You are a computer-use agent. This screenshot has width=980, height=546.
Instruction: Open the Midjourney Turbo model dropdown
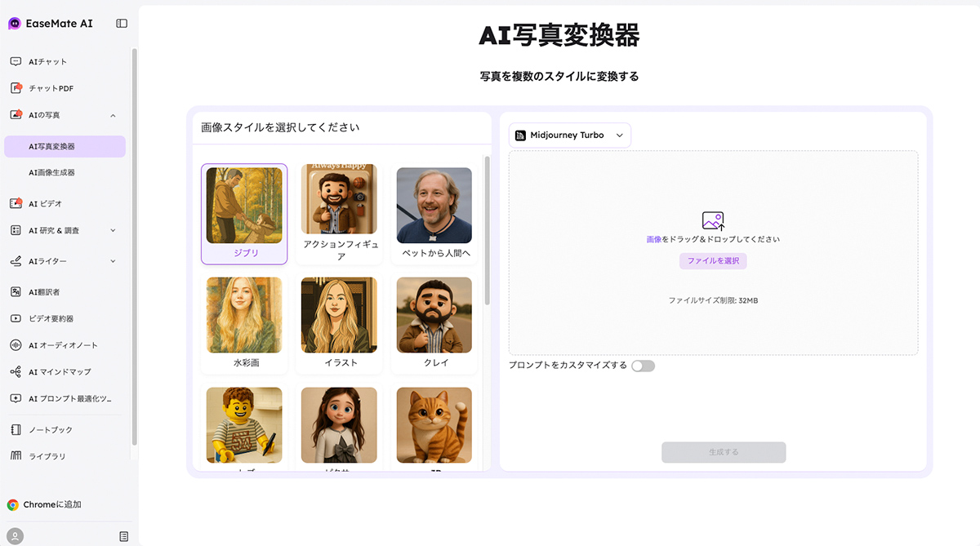click(569, 135)
